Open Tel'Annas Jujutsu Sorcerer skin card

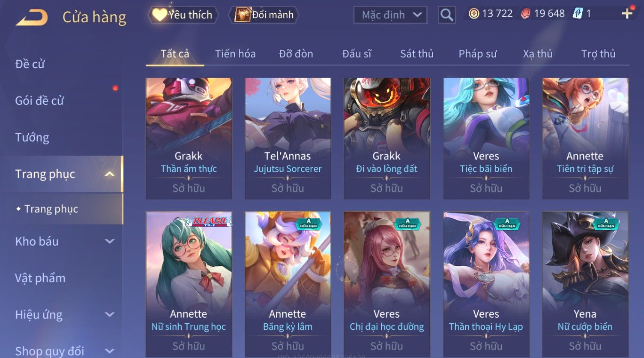pos(288,138)
